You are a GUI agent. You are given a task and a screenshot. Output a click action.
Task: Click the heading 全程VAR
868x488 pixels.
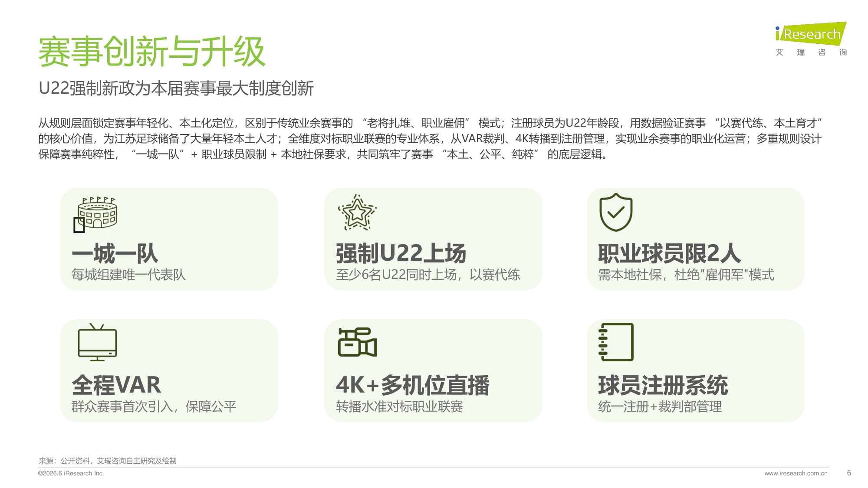tap(116, 385)
